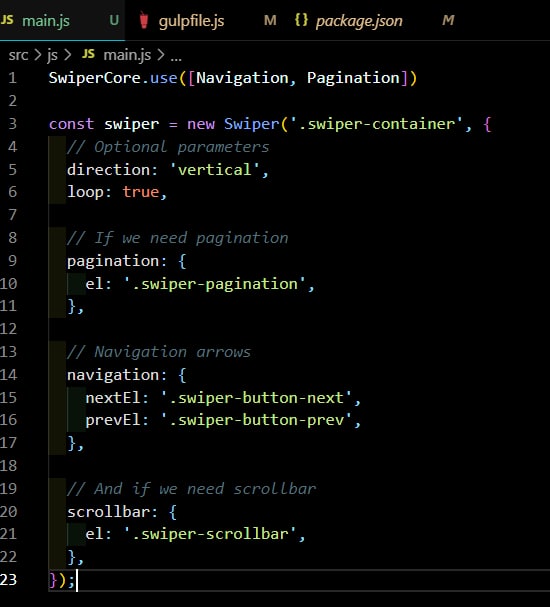Image resolution: width=550 pixels, height=607 pixels.
Task: Click line number 9 in the gutter
Action: coord(12,261)
